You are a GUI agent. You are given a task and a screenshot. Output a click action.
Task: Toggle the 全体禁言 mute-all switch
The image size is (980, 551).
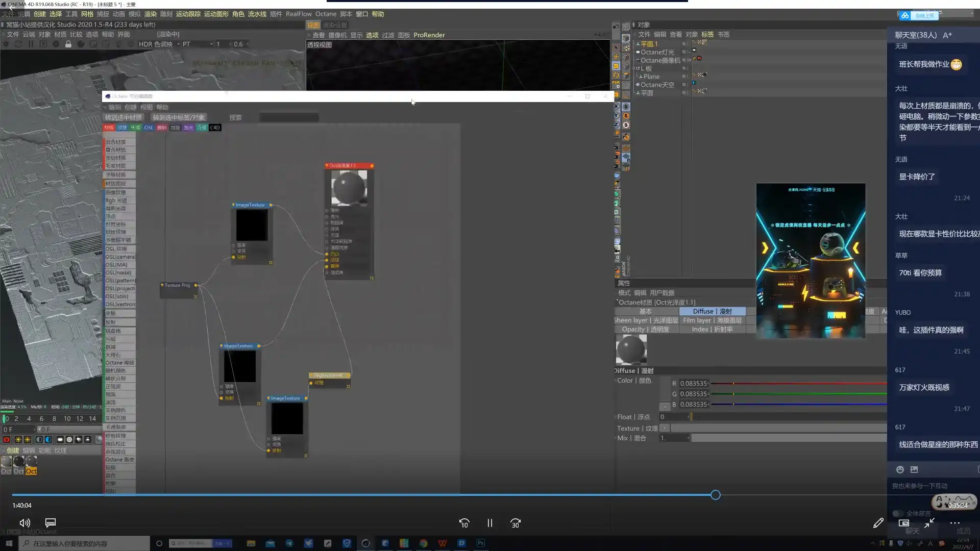897,513
